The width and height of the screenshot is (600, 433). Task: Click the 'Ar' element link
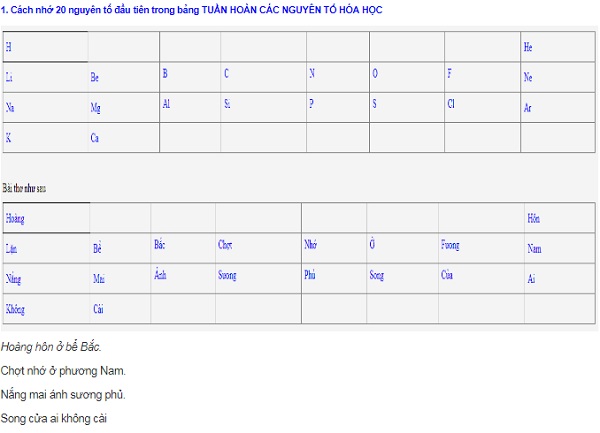click(x=527, y=108)
